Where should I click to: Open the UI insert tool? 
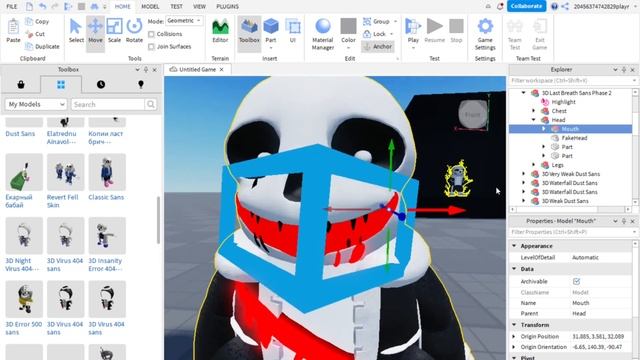click(293, 31)
